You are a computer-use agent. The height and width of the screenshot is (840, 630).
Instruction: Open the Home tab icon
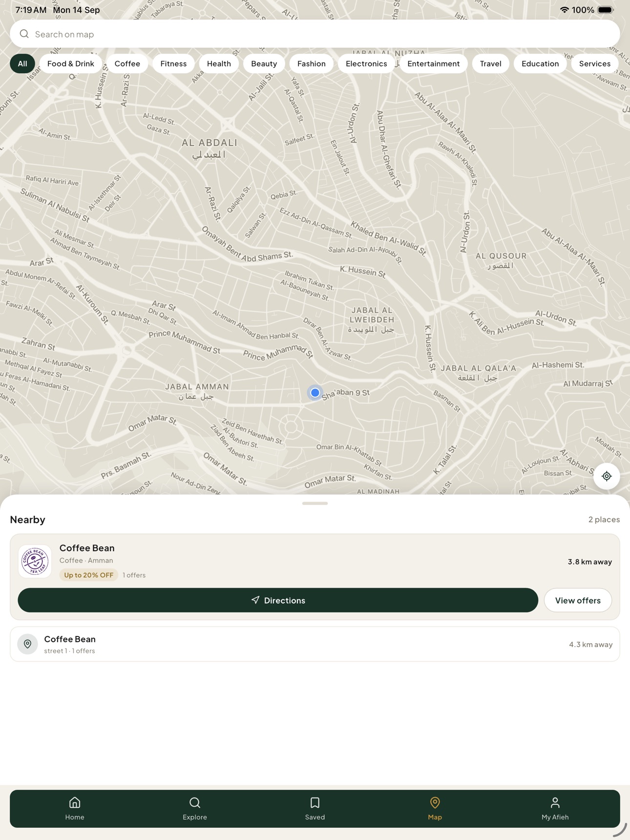point(75,802)
